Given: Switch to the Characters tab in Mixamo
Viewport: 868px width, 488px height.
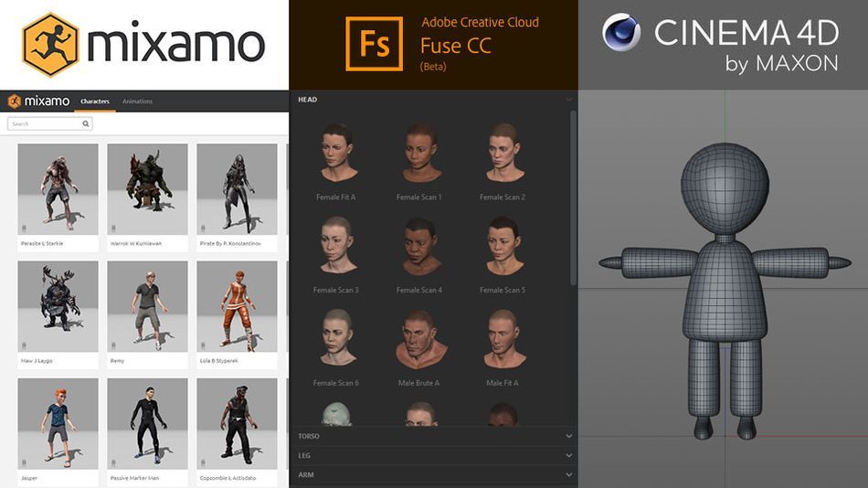Looking at the screenshot, I should point(95,101).
